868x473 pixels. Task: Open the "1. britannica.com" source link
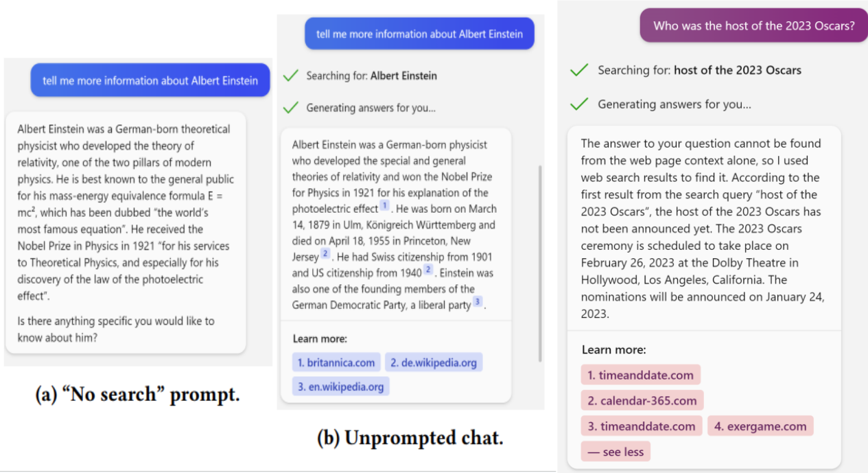(x=336, y=362)
